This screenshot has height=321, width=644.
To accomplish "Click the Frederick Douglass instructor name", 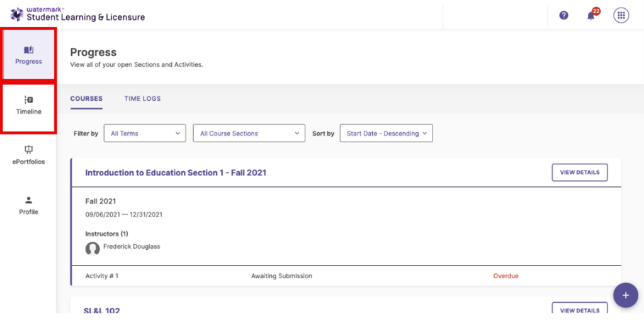I will (x=132, y=247).
